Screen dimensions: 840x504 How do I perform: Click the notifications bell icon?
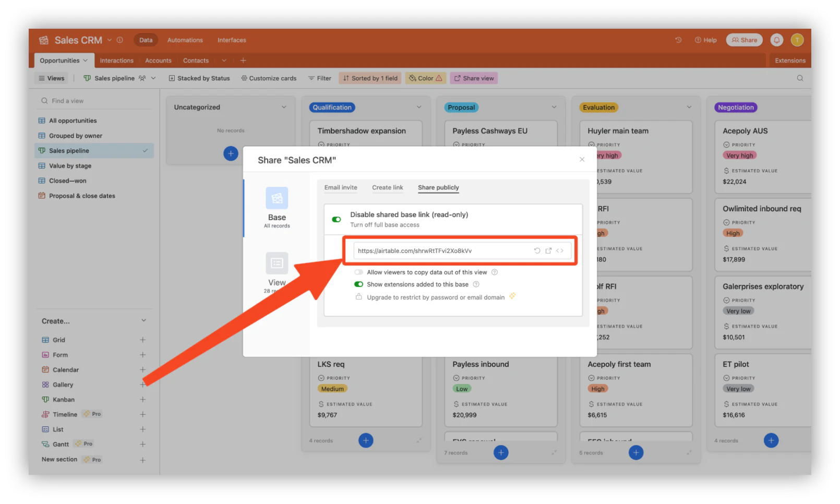tap(776, 40)
